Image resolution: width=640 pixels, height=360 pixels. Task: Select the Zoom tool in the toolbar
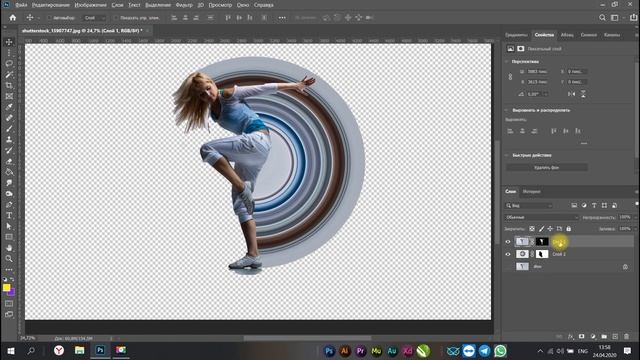point(9,258)
